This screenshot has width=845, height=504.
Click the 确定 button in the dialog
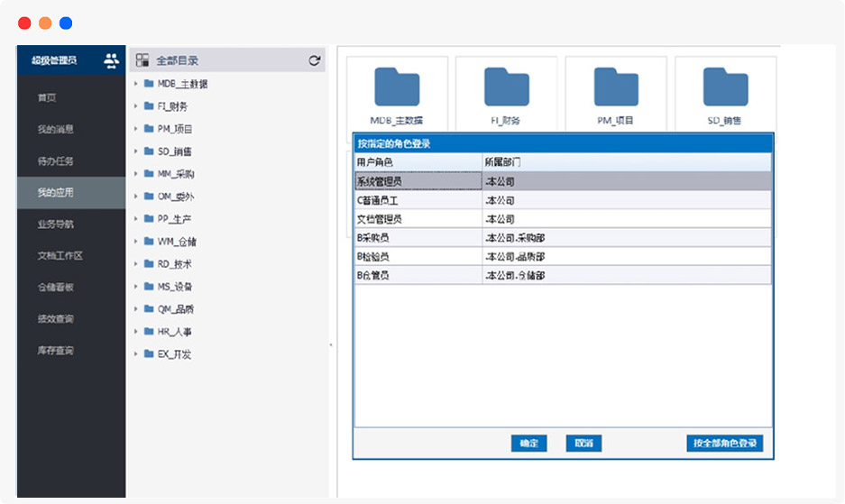coord(528,444)
